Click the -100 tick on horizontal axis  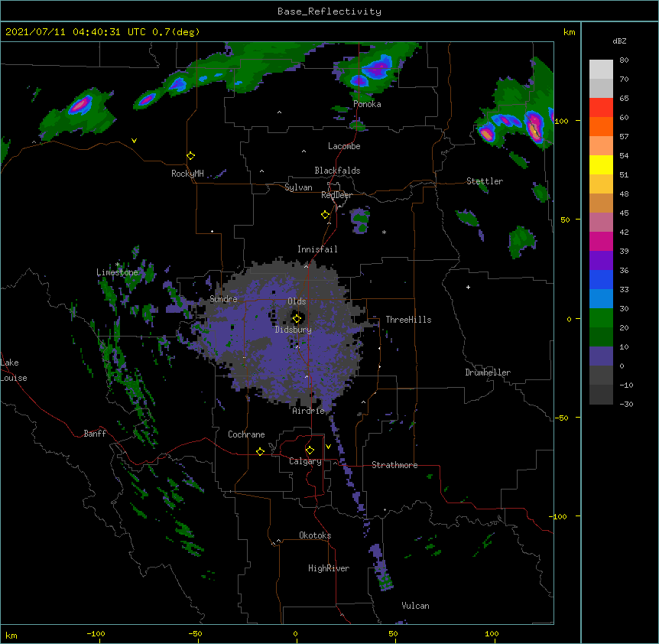pos(96,633)
